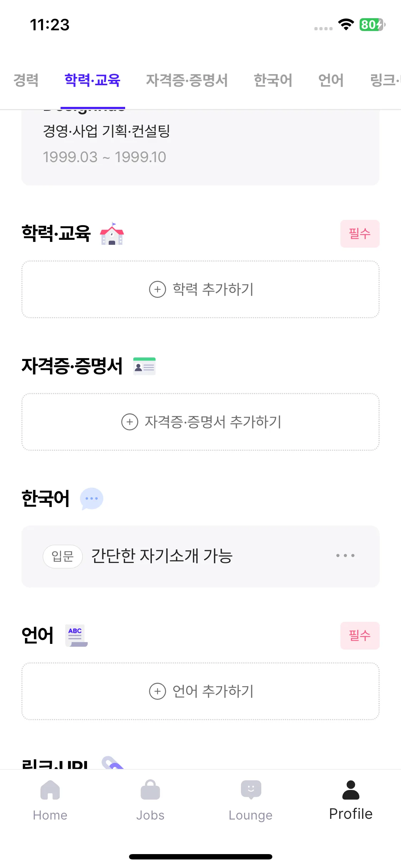
Task: Select the 자격증·증명서 tab
Action: 187,80
